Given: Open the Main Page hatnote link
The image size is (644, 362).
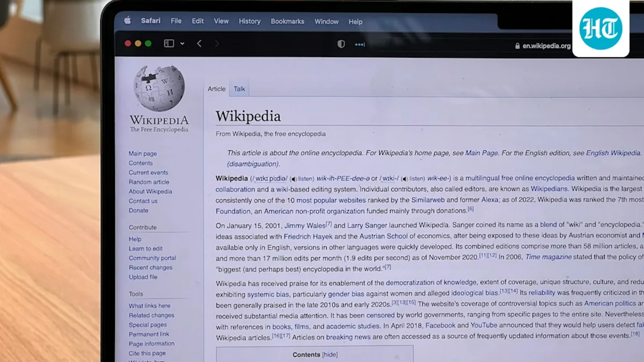Looking at the screenshot, I should point(481,153).
